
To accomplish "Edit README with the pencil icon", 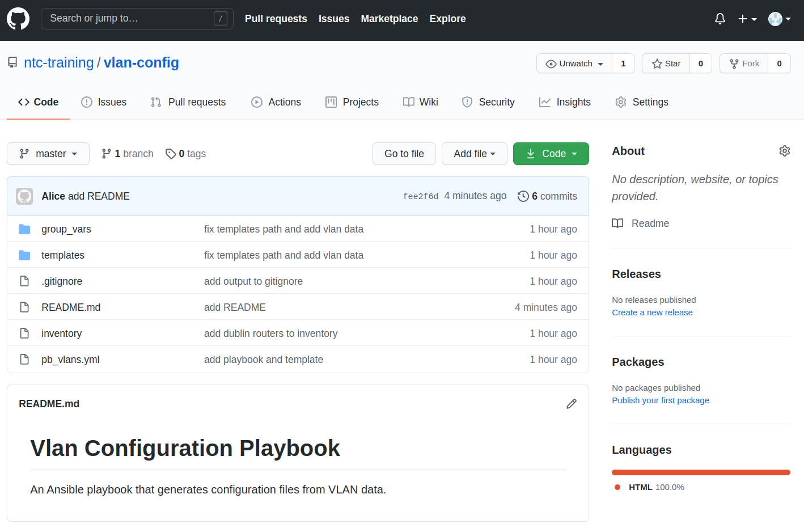I will click(x=571, y=404).
